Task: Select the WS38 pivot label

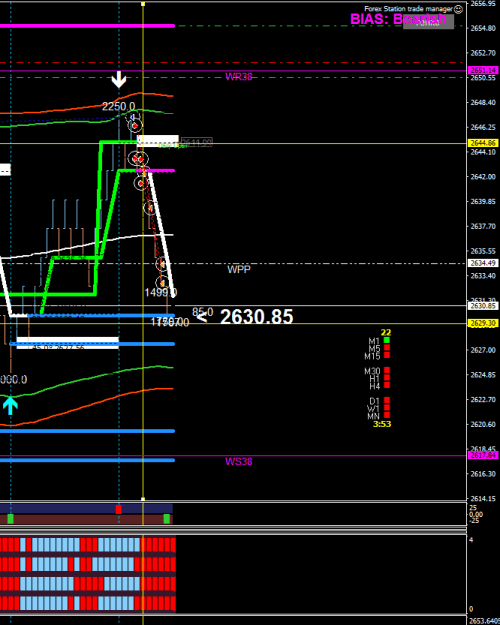Action: (238, 462)
